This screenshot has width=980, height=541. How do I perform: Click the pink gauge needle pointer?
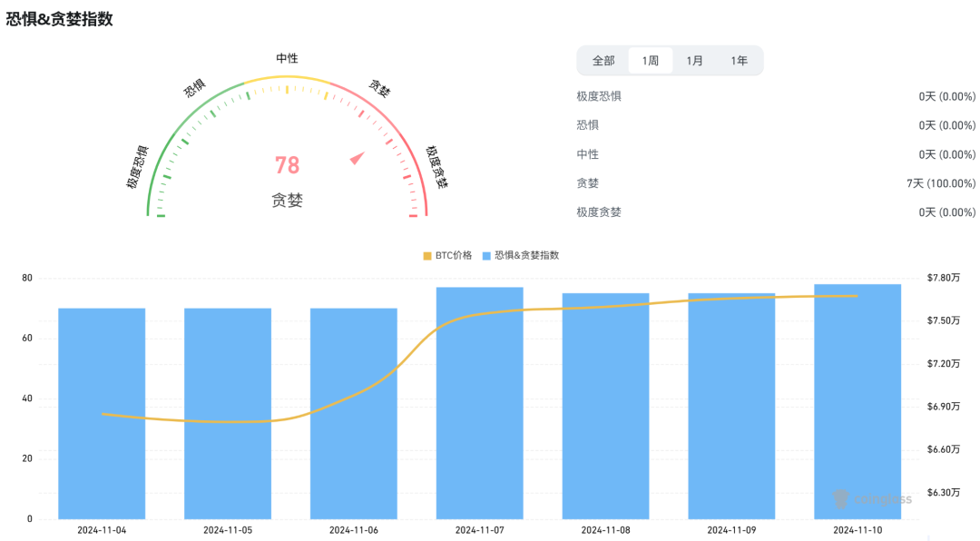[358, 158]
